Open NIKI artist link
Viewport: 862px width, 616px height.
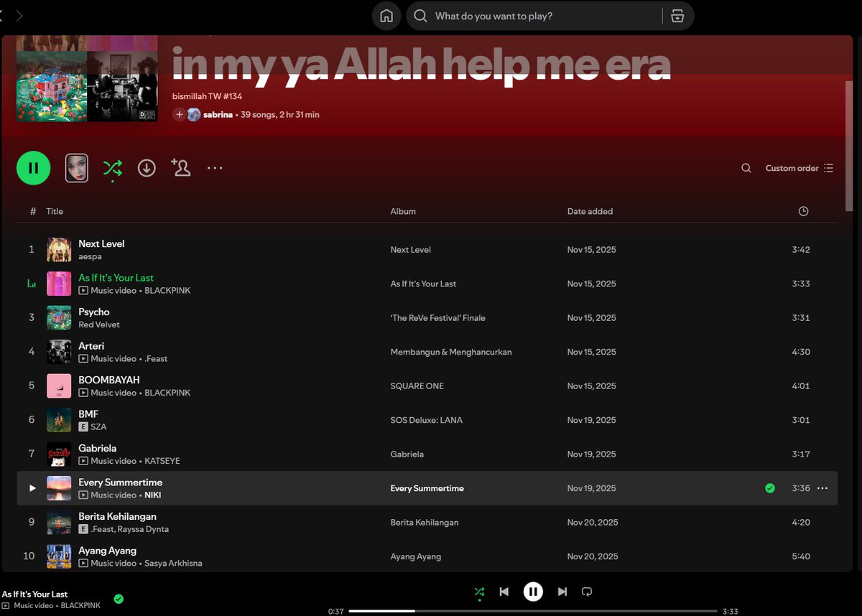point(152,495)
